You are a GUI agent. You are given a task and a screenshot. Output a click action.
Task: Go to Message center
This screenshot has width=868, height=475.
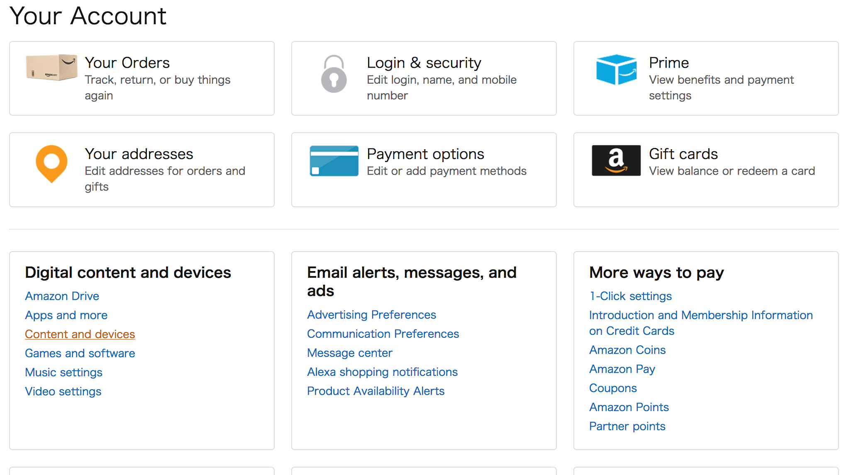click(349, 353)
